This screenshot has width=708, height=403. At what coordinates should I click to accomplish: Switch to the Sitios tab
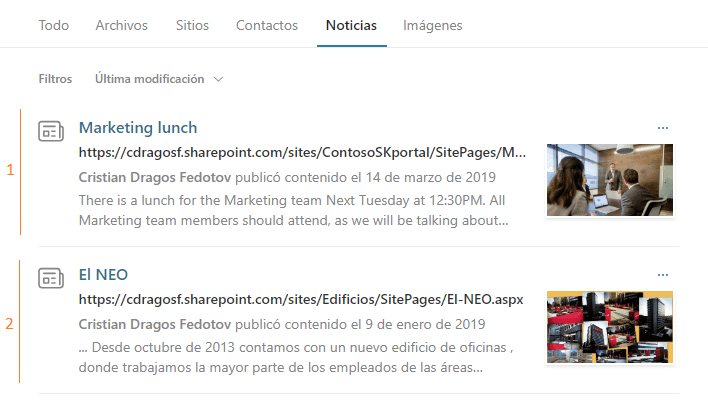click(x=192, y=25)
